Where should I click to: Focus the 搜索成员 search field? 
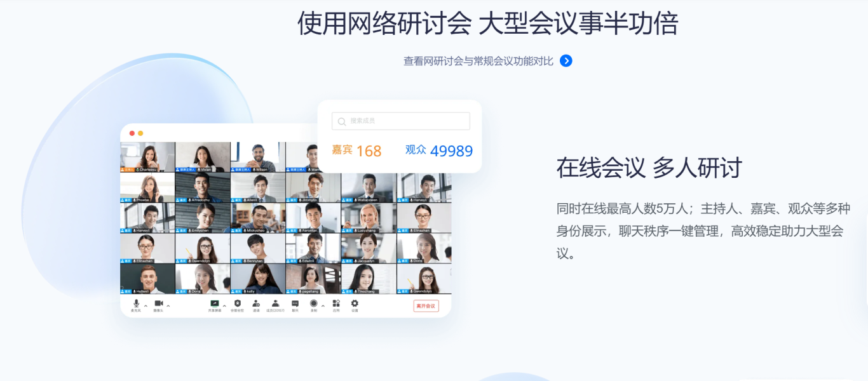(401, 121)
